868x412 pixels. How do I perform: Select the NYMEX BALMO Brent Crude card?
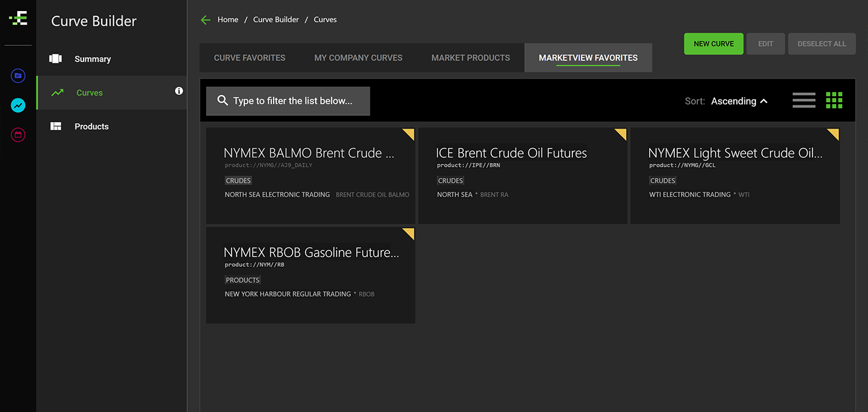(x=311, y=176)
